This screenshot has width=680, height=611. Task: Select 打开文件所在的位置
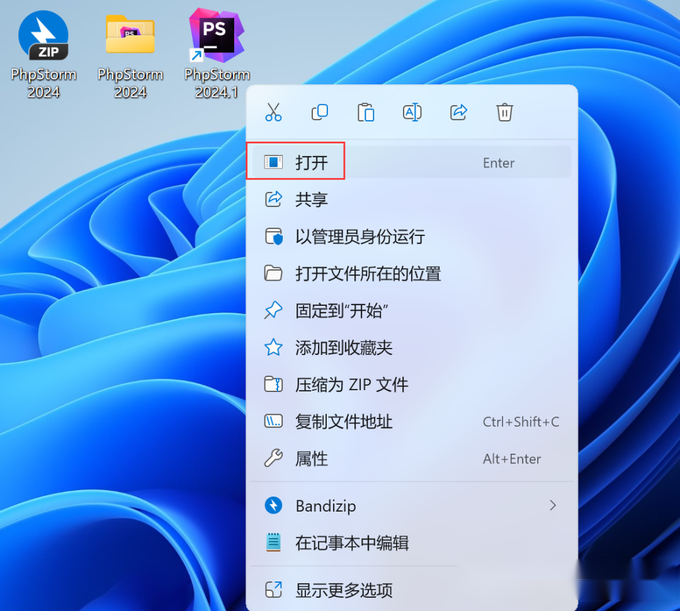pyautogui.click(x=411, y=274)
